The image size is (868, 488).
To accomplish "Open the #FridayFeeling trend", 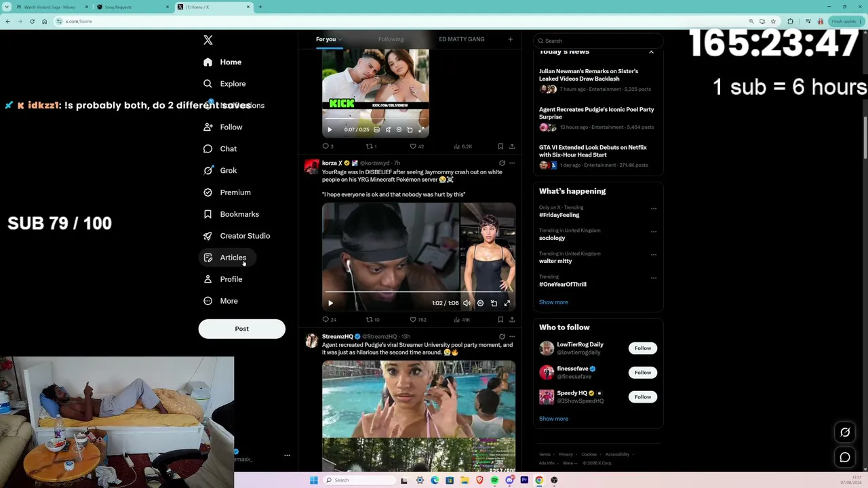I will pos(559,215).
